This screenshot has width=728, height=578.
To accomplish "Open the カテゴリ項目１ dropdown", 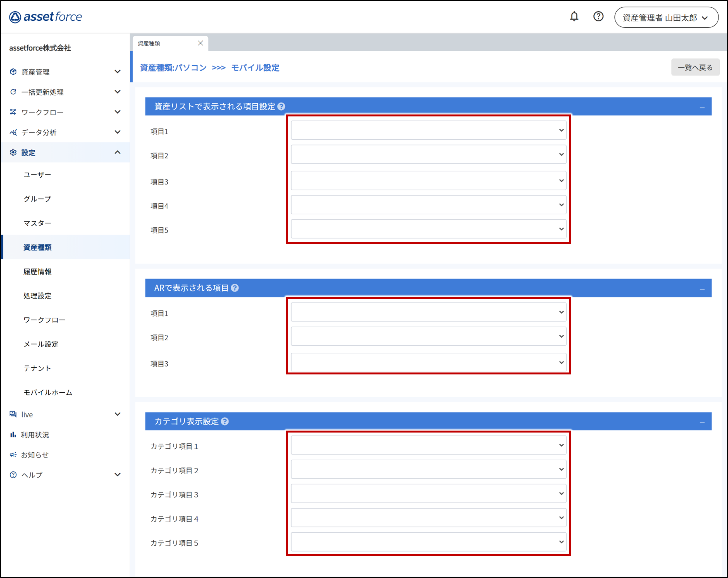I will [428, 445].
